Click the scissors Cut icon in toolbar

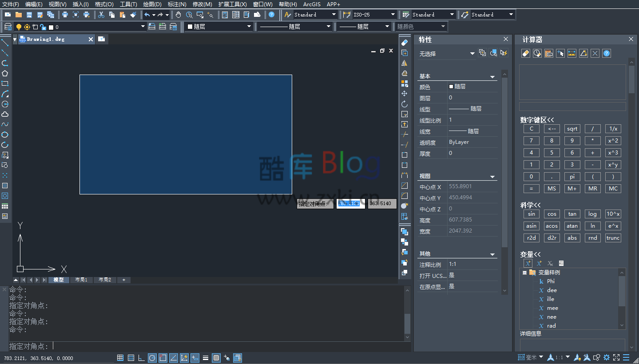[101, 15]
